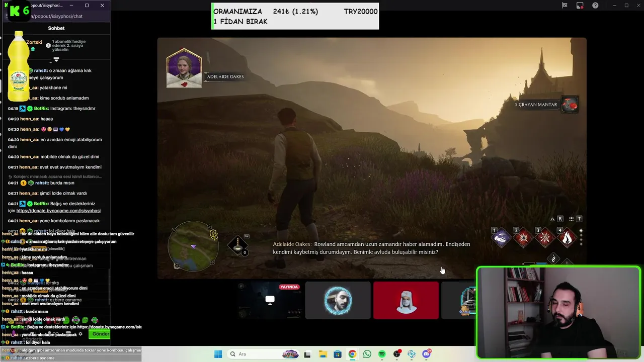The height and width of the screenshot is (362, 644).
Task: Click chat message 'yatakhane mi'
Action: [54, 88]
